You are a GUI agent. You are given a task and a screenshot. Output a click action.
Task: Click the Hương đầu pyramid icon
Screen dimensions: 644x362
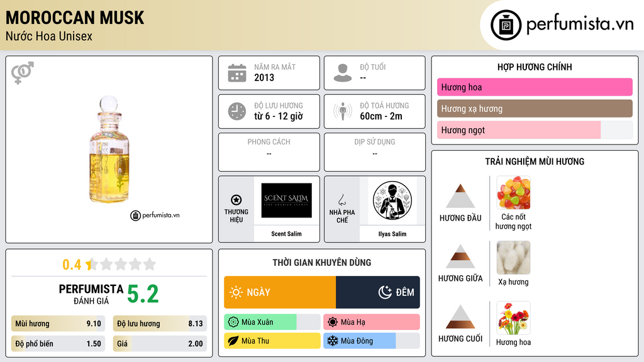tap(460, 196)
